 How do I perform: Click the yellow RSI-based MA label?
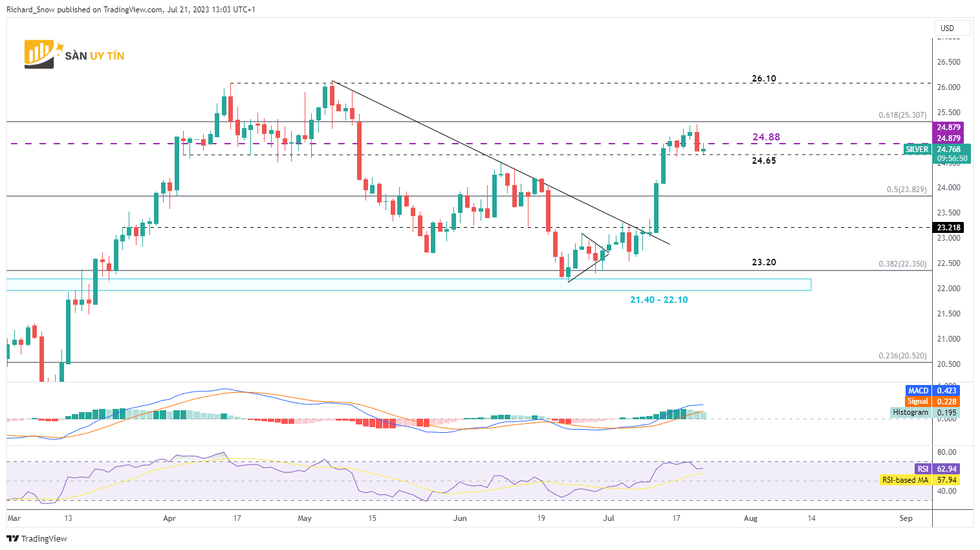point(906,480)
